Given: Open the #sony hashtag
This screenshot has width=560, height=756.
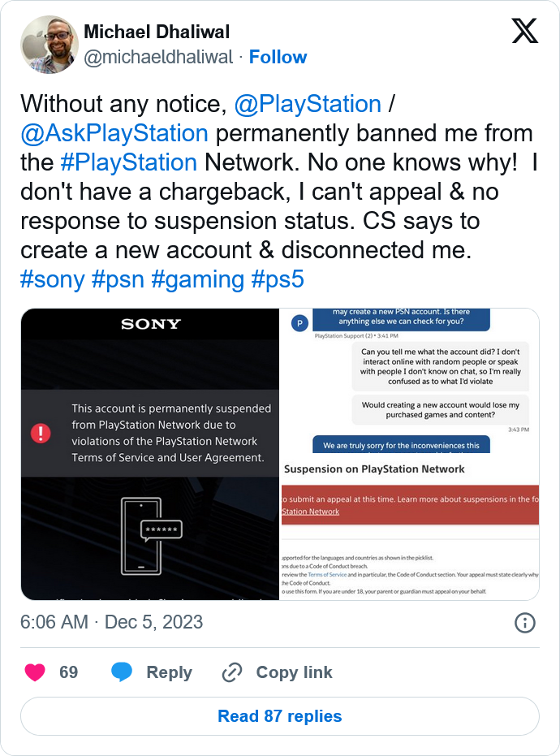Looking at the screenshot, I should [x=53, y=279].
